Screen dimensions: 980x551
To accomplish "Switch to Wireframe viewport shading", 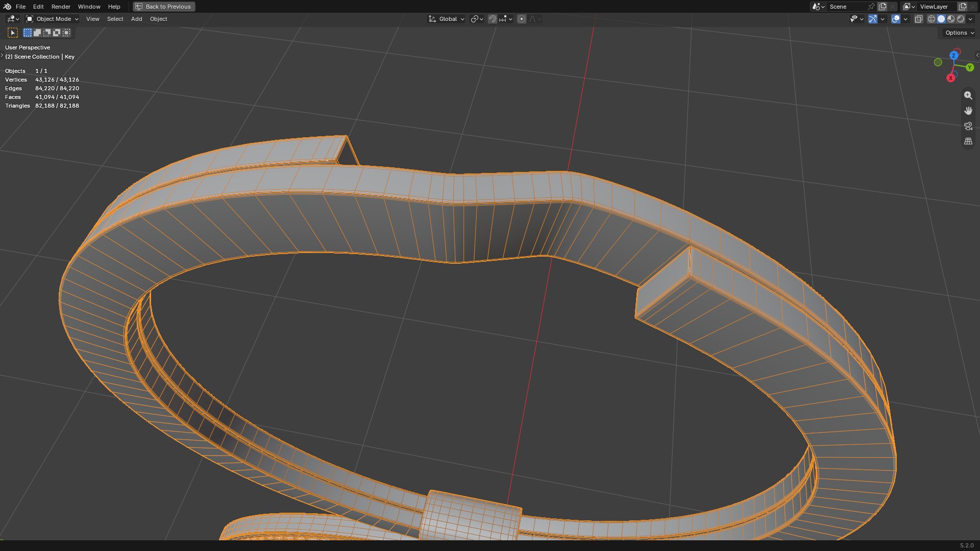I will pyautogui.click(x=932, y=19).
